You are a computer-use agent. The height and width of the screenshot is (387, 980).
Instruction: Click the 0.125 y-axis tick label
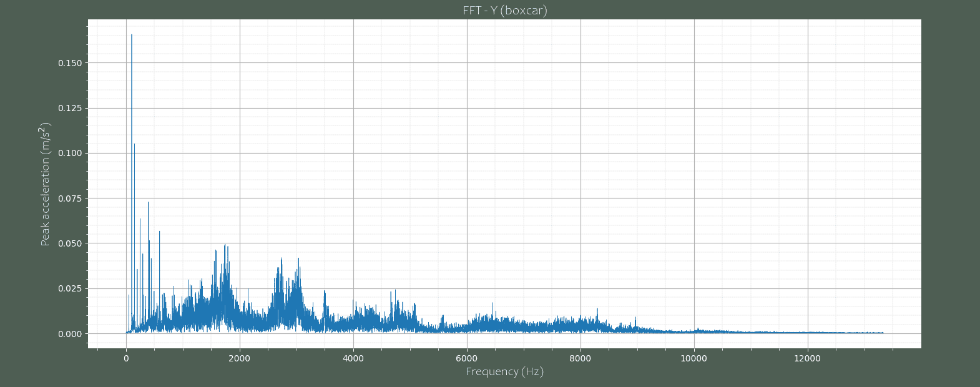70,108
